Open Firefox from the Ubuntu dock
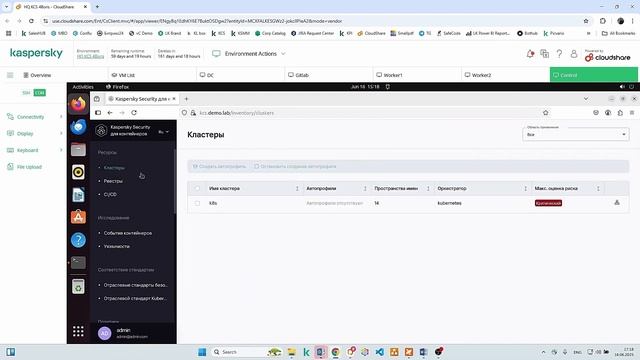 [78, 104]
